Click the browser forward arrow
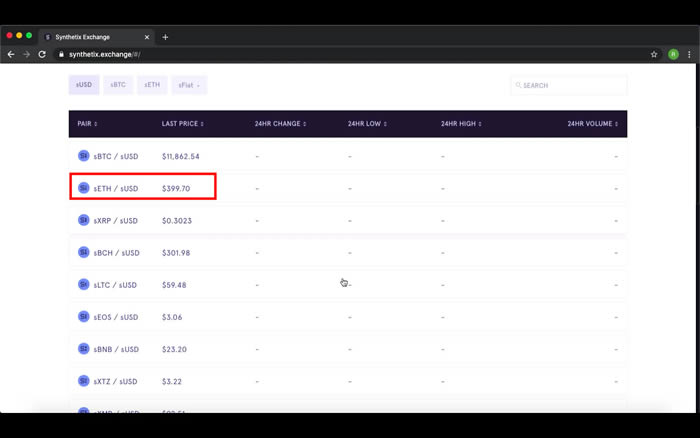The image size is (700, 438). pos(26,54)
